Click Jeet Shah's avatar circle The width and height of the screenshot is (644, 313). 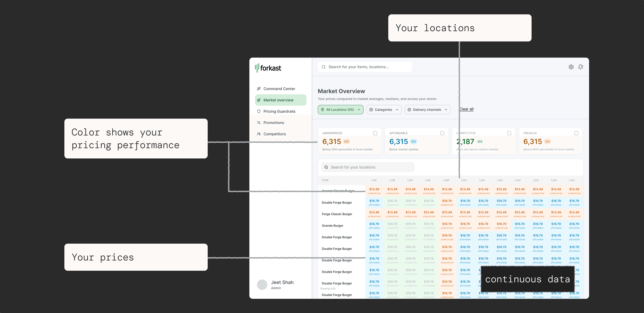click(x=262, y=285)
